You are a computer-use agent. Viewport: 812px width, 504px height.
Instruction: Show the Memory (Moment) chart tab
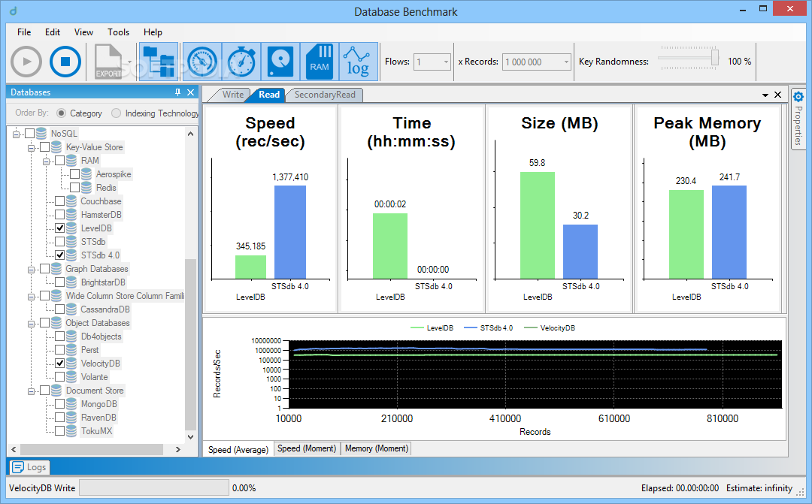tap(377, 448)
